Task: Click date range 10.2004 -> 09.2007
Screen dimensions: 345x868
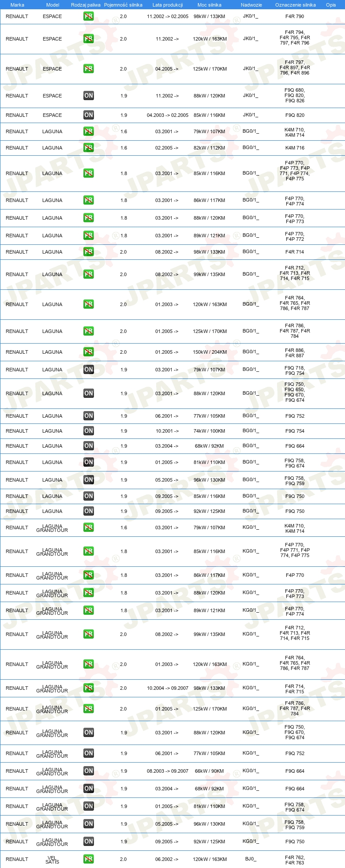Action: tap(168, 688)
